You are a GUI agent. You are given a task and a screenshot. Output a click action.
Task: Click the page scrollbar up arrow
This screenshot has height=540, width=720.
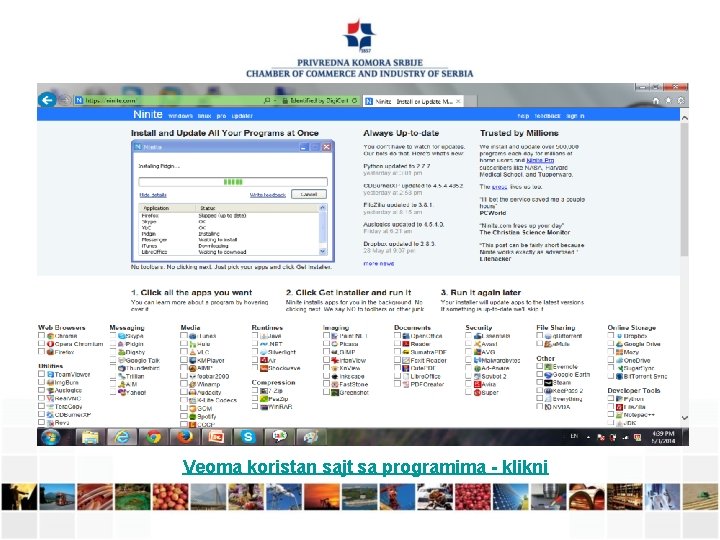(x=684, y=118)
